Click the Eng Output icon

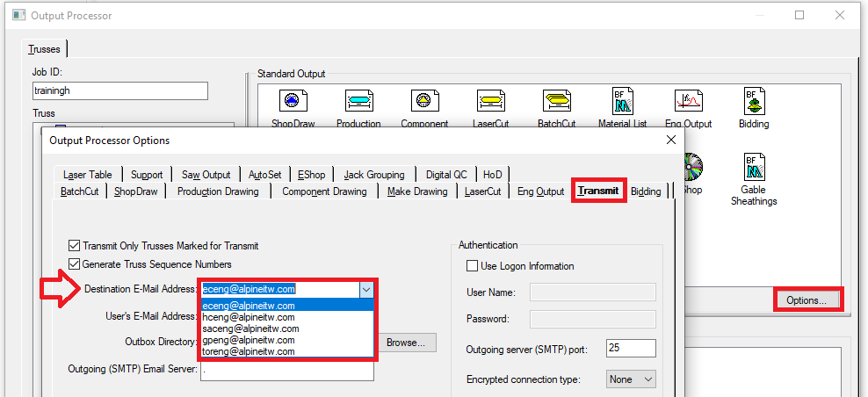pyautogui.click(x=688, y=101)
